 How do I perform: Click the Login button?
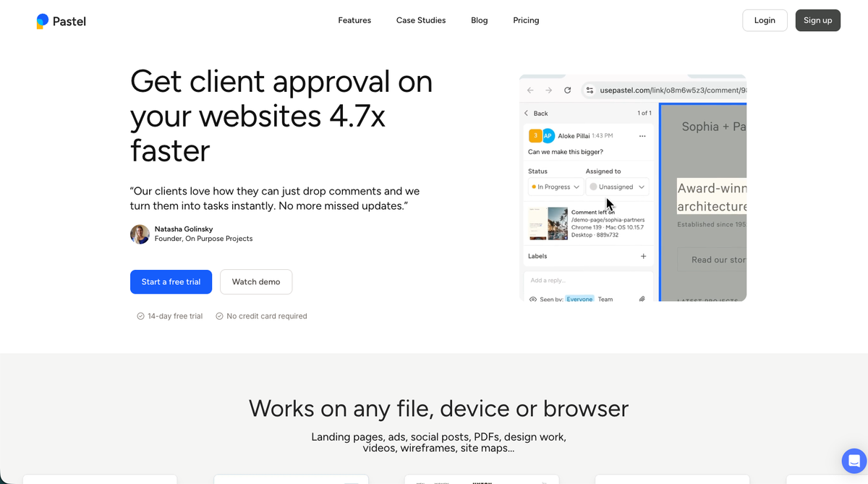click(765, 20)
